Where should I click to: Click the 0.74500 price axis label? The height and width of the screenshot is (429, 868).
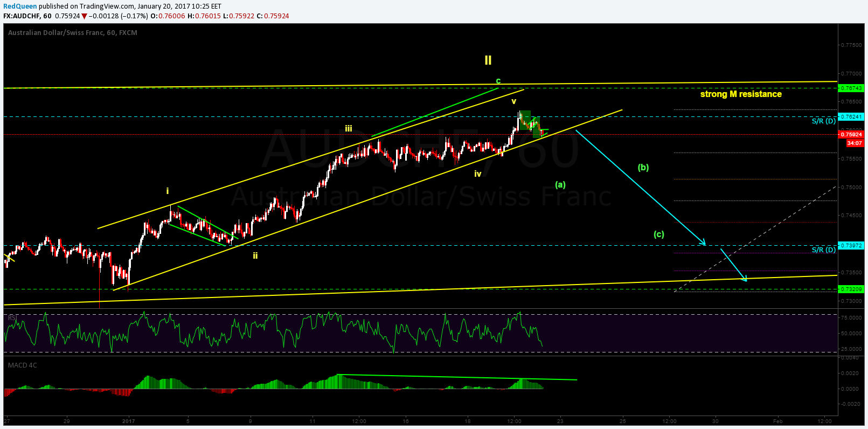click(x=852, y=216)
